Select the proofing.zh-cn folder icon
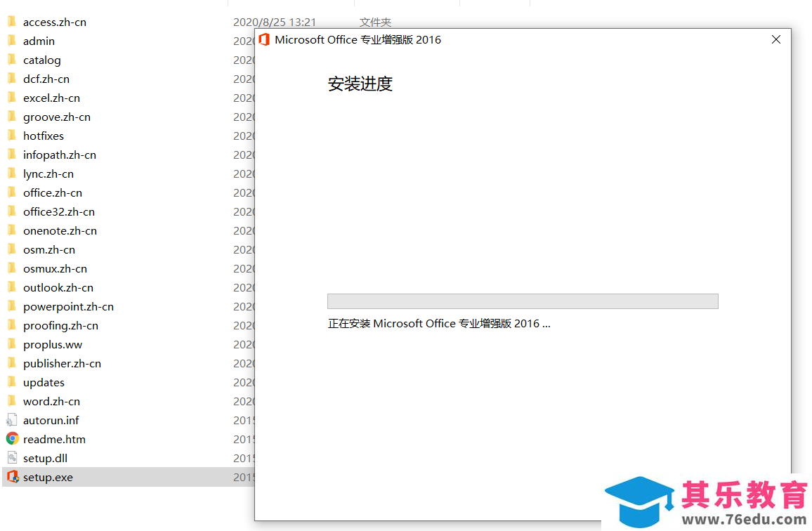 coord(12,324)
